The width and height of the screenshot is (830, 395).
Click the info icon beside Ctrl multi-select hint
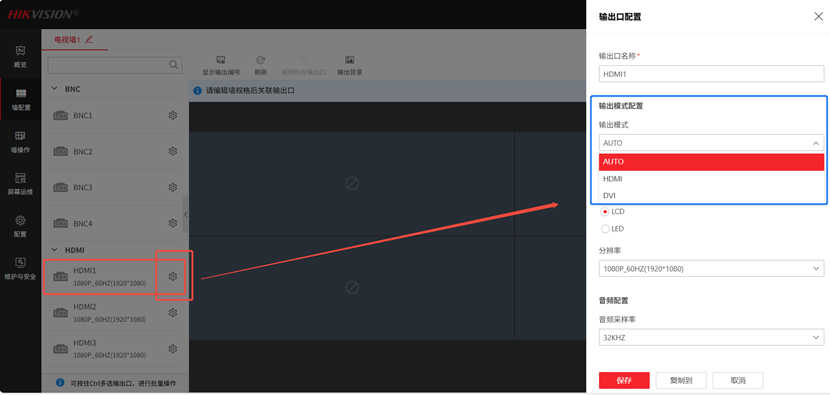(x=60, y=382)
